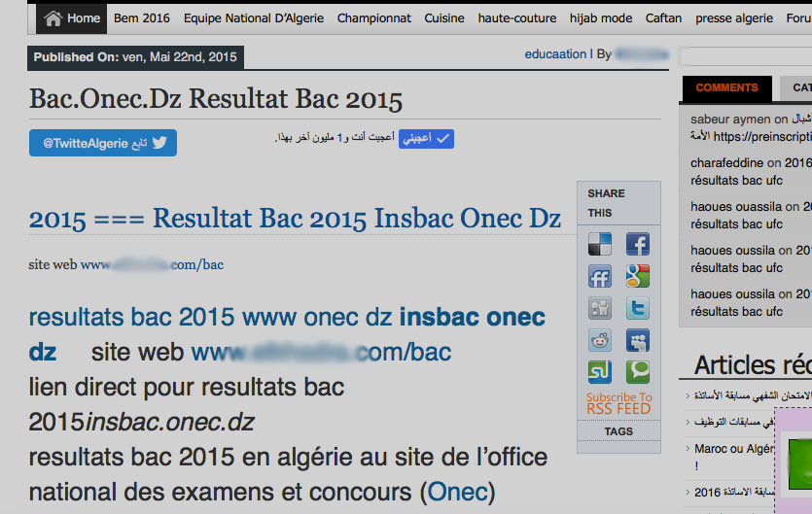The width and height of the screenshot is (812, 514).
Task: Click Articles récents heading
Action: click(x=753, y=365)
